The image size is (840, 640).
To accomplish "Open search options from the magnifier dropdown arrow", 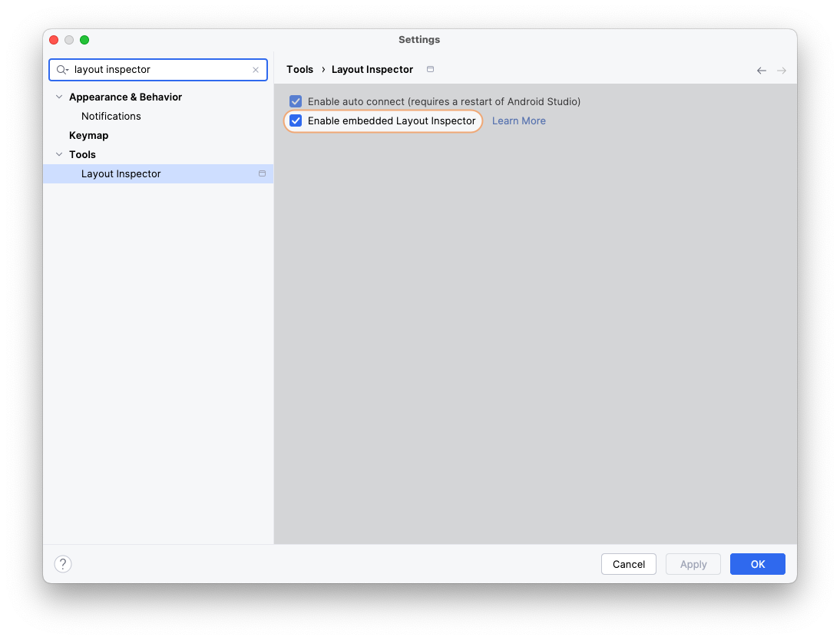I will [68, 70].
